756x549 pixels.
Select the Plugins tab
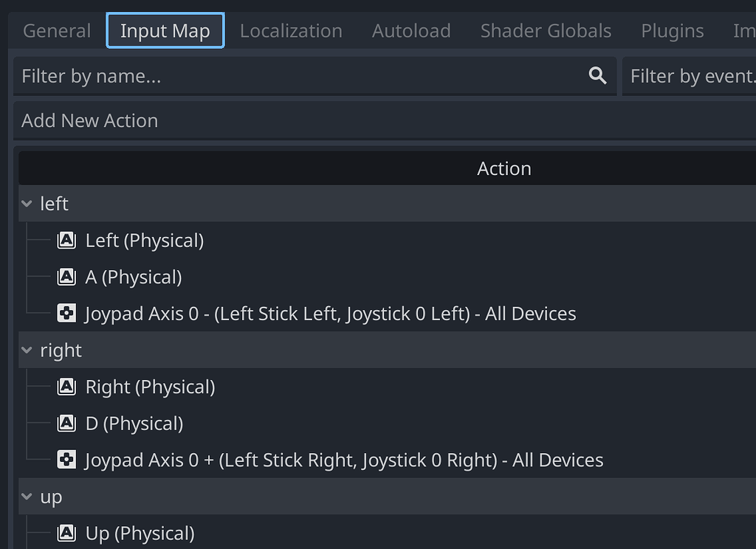point(672,31)
